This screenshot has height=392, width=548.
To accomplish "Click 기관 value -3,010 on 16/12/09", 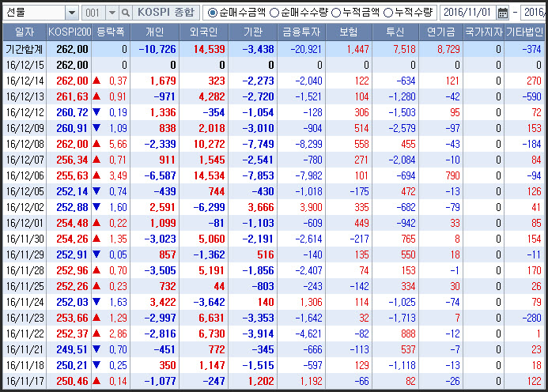I will pos(258,128).
